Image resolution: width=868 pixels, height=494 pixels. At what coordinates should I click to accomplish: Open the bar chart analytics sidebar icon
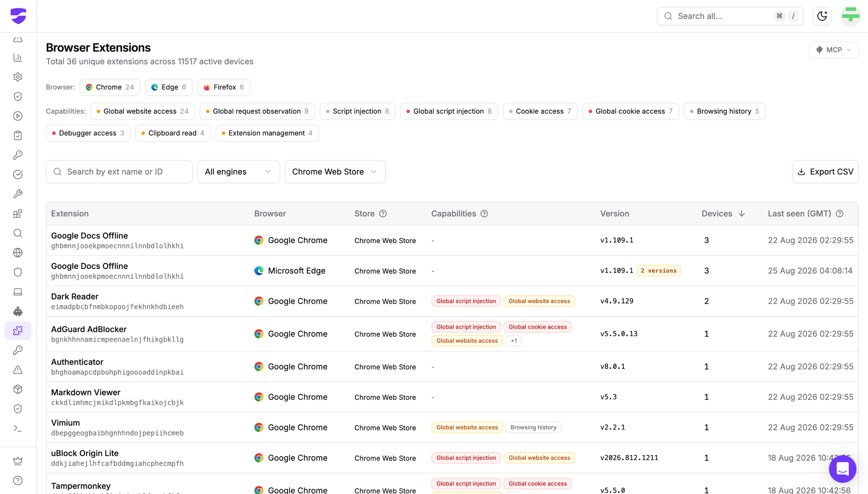click(x=18, y=57)
